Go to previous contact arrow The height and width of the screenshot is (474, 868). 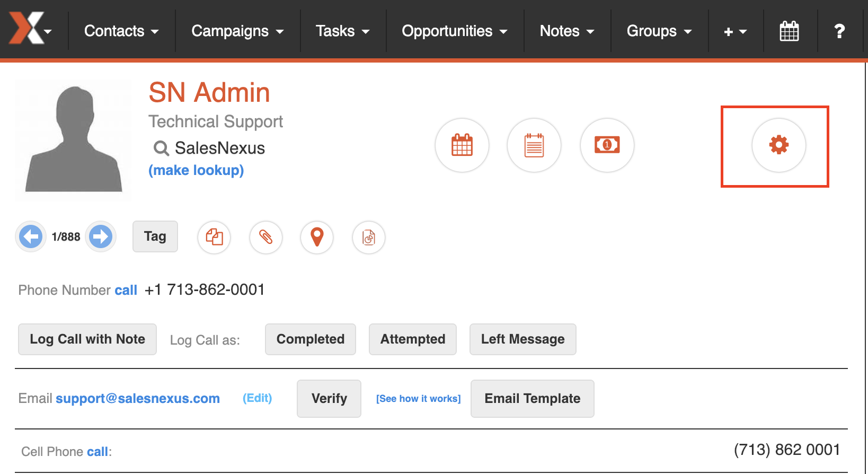click(31, 236)
